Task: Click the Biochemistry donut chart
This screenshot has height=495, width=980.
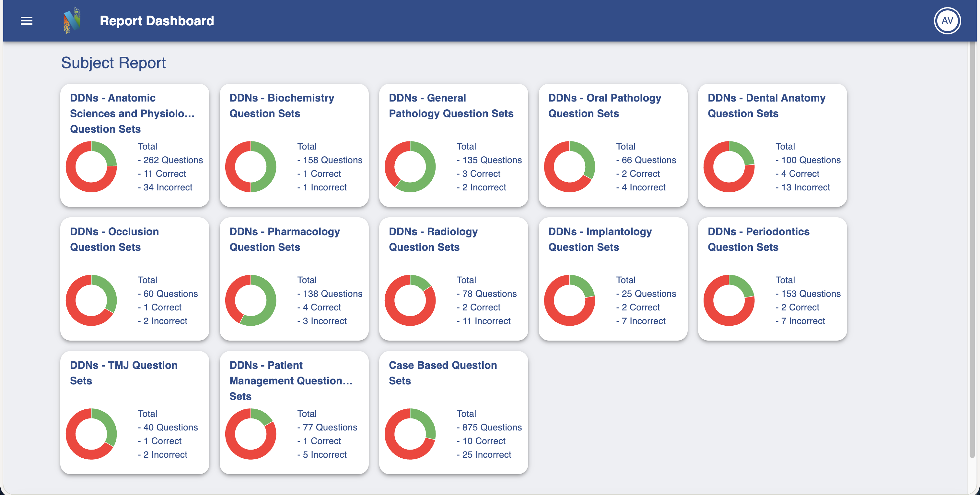Action: (x=251, y=166)
